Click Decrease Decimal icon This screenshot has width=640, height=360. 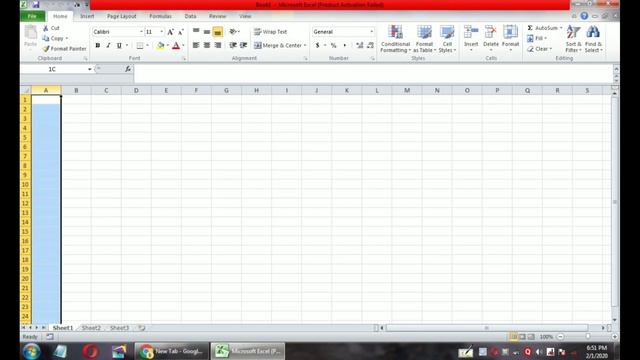point(370,45)
